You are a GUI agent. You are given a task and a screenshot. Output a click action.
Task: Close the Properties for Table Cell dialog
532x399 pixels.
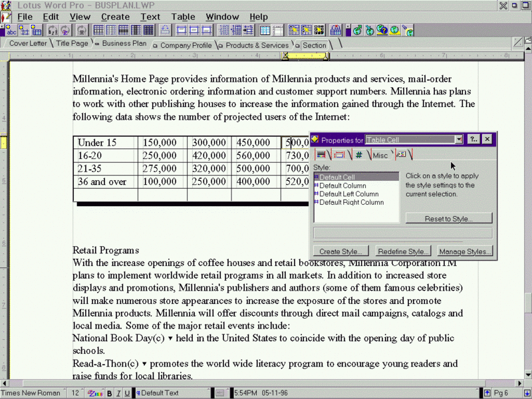click(x=487, y=140)
